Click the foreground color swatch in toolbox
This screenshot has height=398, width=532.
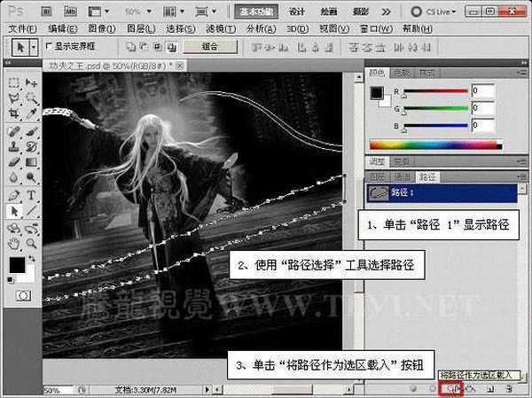tap(18, 264)
